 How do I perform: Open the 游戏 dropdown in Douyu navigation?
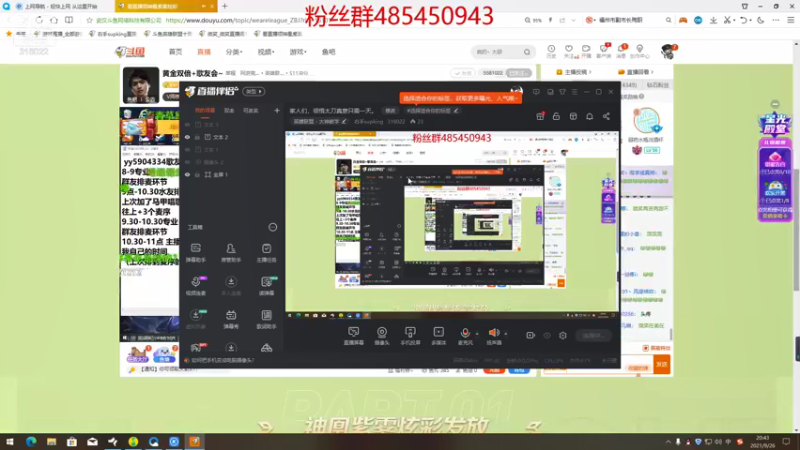[297, 52]
